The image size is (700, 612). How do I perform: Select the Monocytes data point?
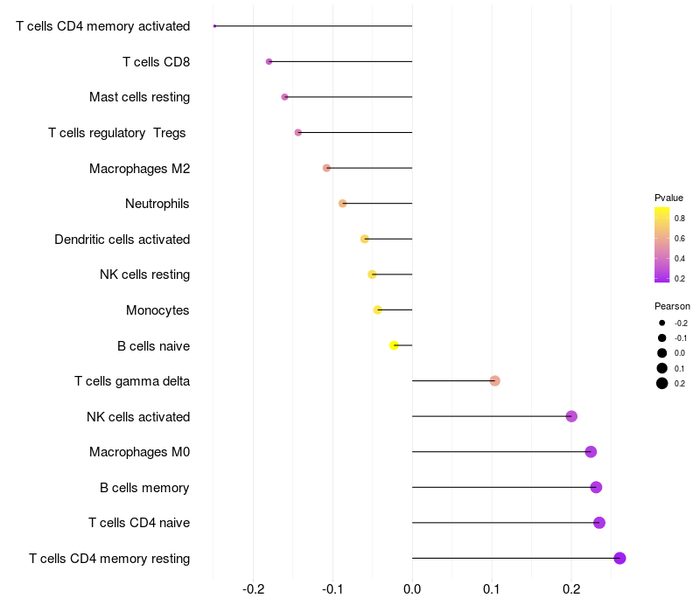click(377, 309)
